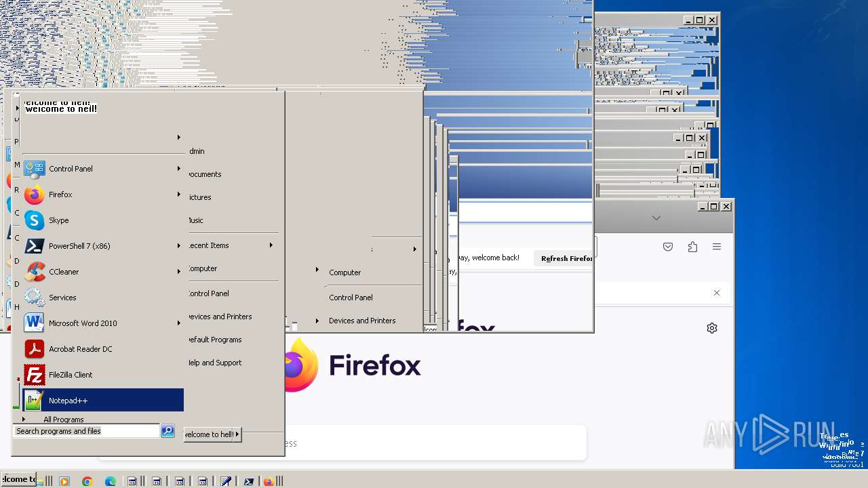Launch FileZilla Client from Start menu
The width and height of the screenshot is (868, 488).
click(103, 375)
